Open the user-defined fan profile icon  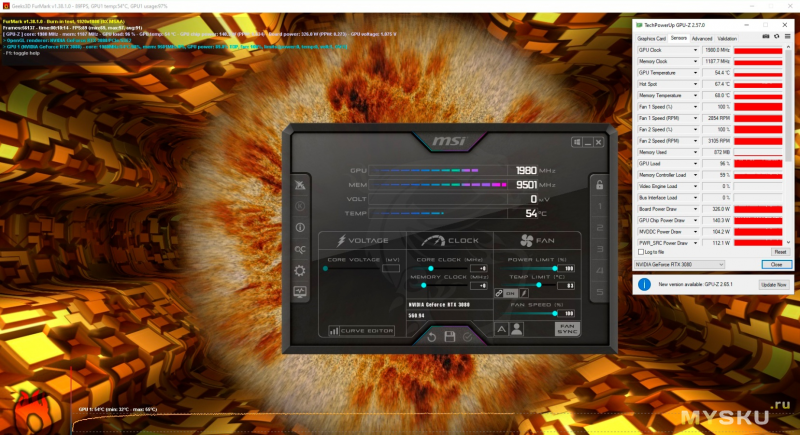click(516, 329)
